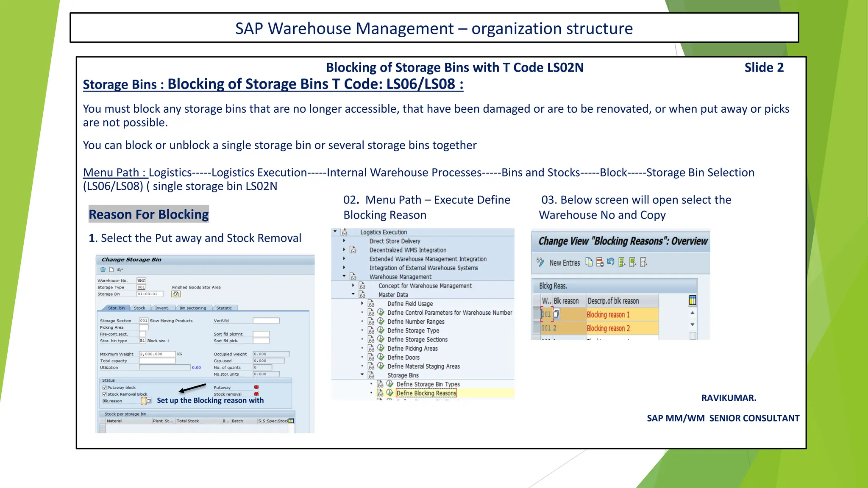Click the Deselect All icon in Blocking Reasons toolbar
Image resolution: width=868 pixels, height=488 pixels.
click(x=644, y=262)
